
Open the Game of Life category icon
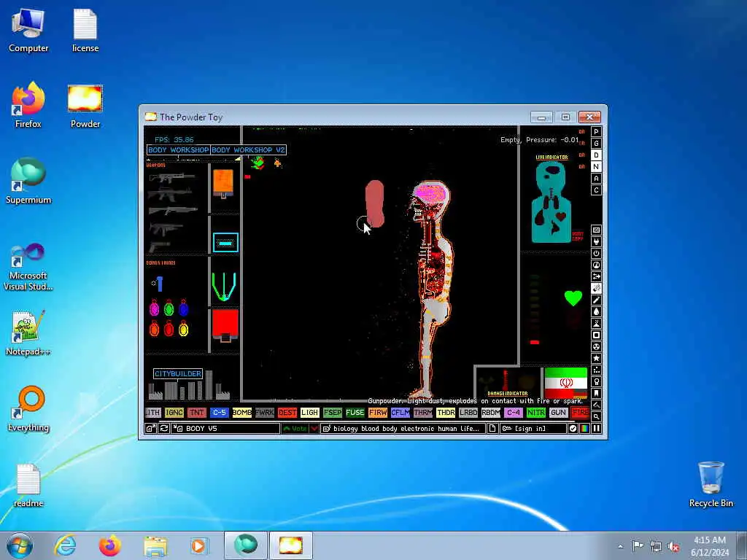(596, 370)
